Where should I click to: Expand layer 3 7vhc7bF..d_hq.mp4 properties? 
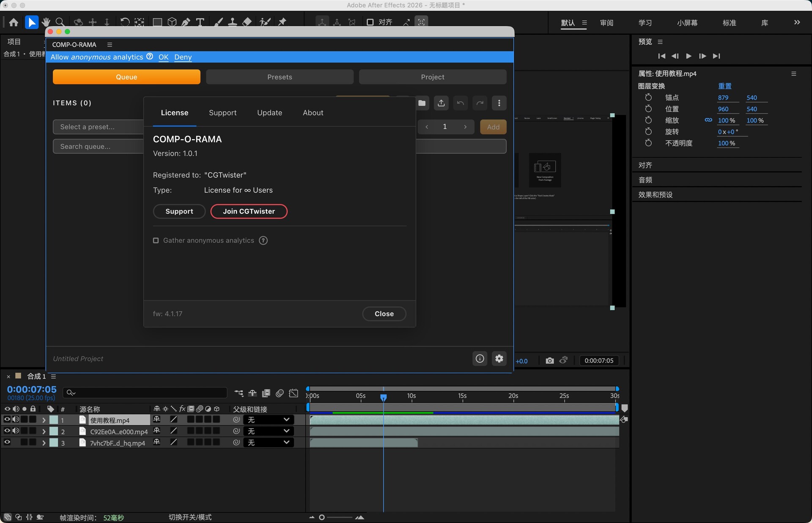[x=44, y=443]
